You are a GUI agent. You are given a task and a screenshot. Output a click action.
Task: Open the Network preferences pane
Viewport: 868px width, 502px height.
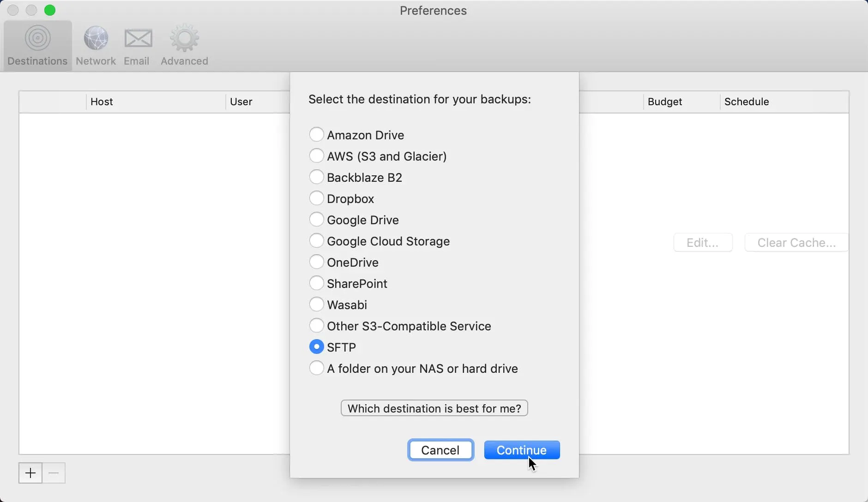tap(96, 46)
